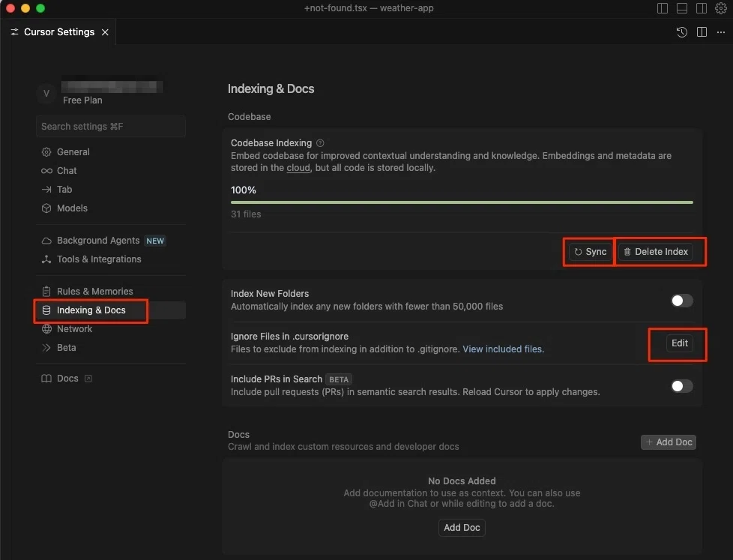Open Docs external link in sidebar
Viewport: 733px width, 560px height.
tap(67, 378)
